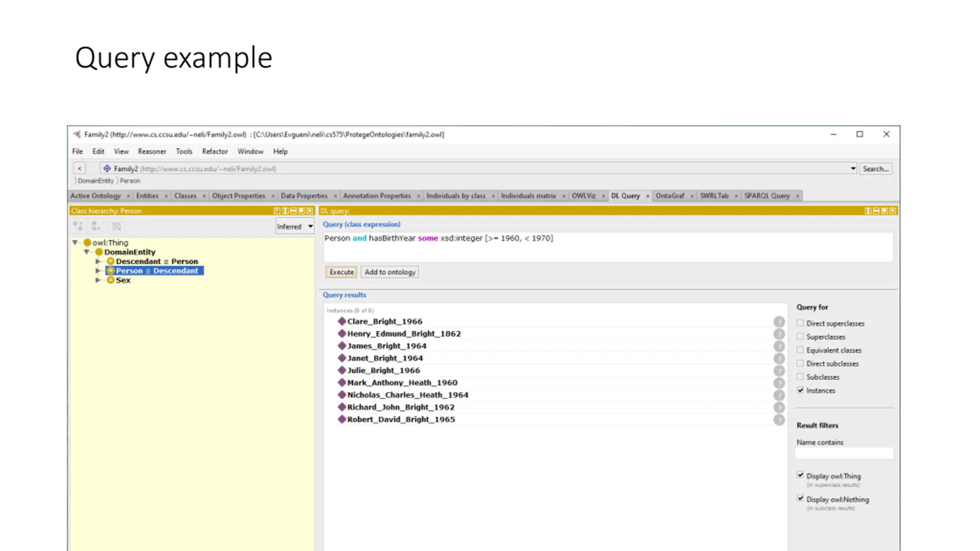Select Robert_David_Bright_1965 in query results
980x551 pixels.
[401, 419]
